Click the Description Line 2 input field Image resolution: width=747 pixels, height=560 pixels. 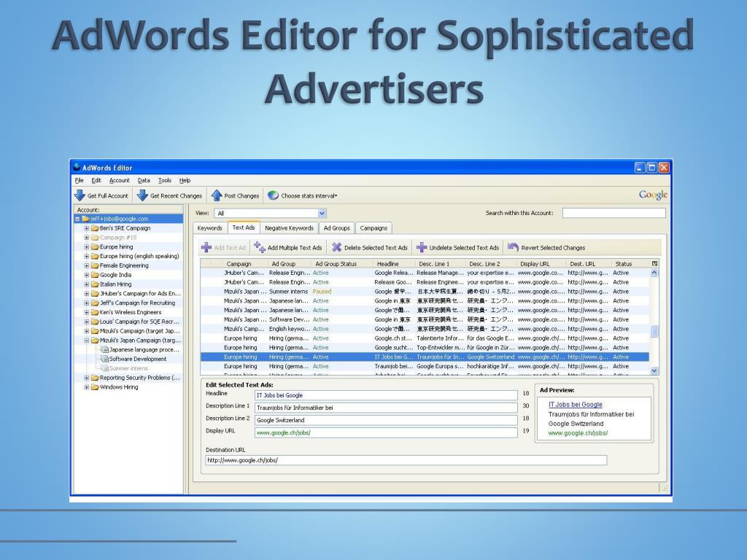[x=386, y=420]
